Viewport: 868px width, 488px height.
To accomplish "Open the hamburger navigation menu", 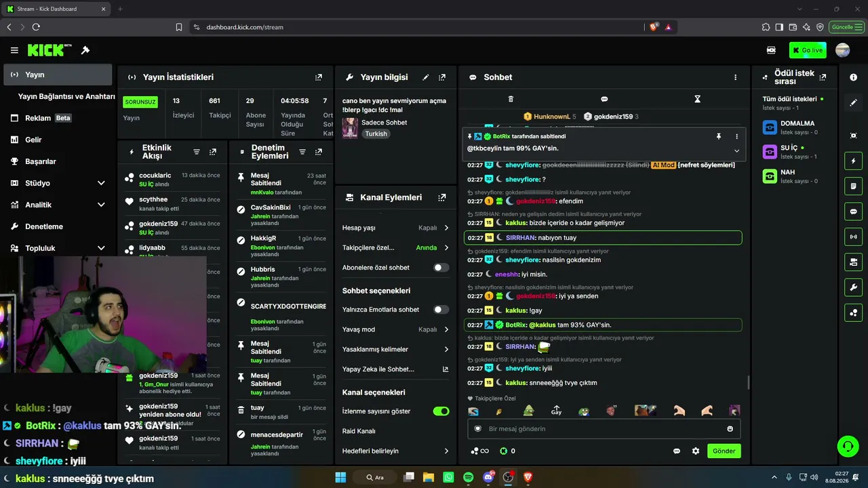I will point(14,50).
